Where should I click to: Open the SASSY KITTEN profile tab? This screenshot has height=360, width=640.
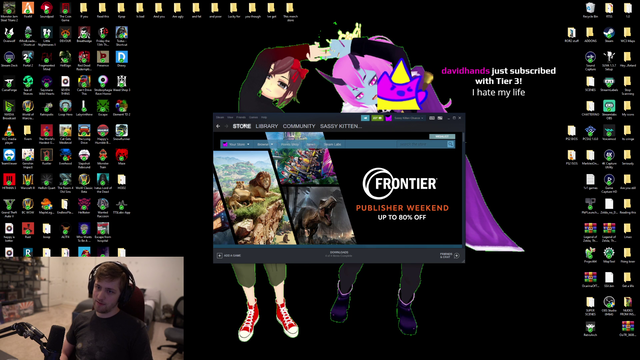point(341,126)
